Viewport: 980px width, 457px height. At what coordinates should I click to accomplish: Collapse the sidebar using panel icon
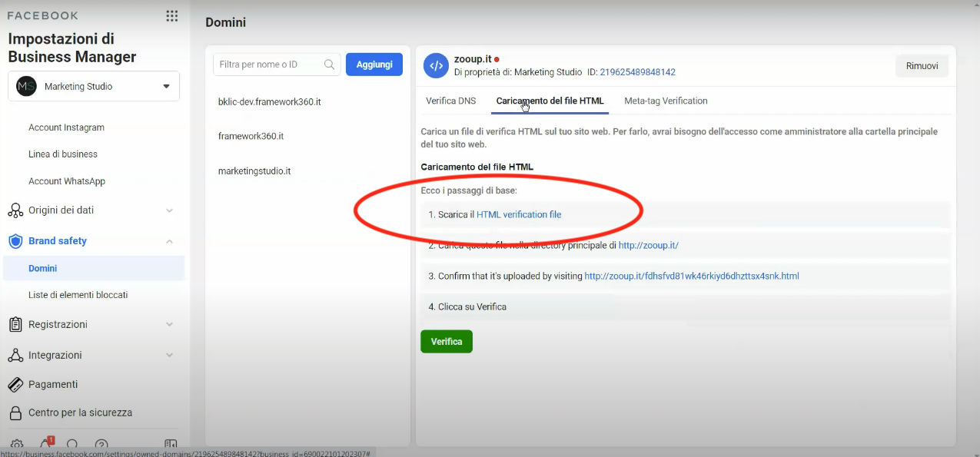[x=171, y=445]
